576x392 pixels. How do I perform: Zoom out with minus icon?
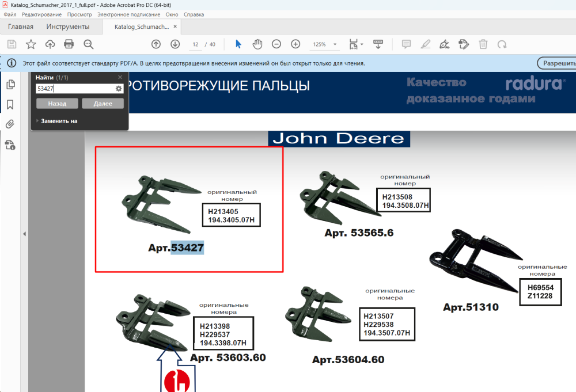click(276, 44)
